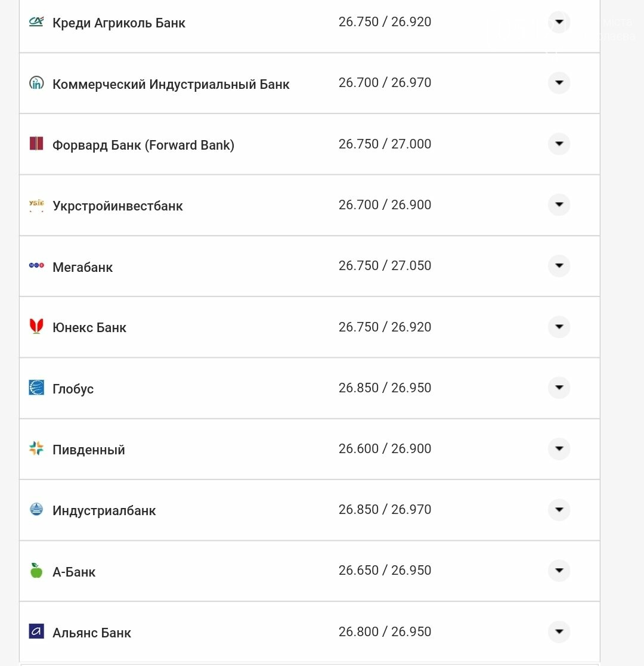Click the Коммерческий Индустриальный Банк logo icon

click(36, 82)
